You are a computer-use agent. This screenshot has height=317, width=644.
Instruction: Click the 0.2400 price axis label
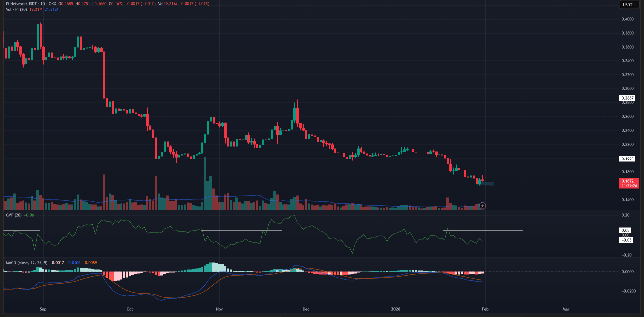pos(627,130)
